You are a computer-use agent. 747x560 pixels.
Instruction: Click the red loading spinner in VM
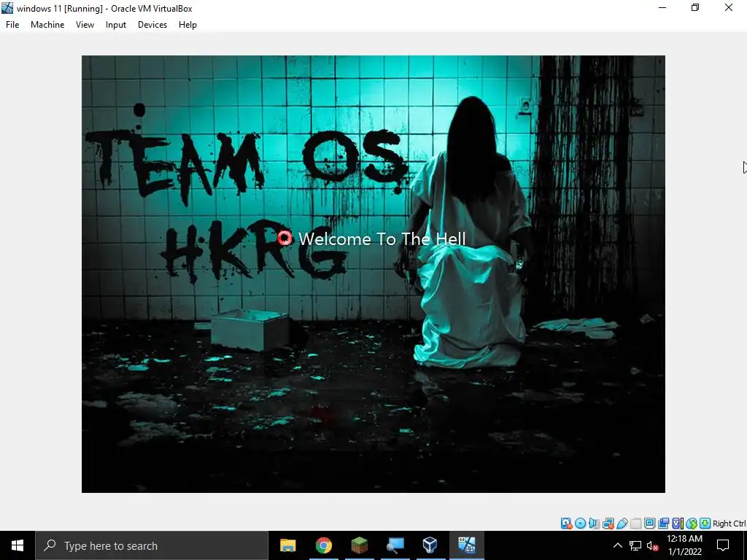click(285, 238)
